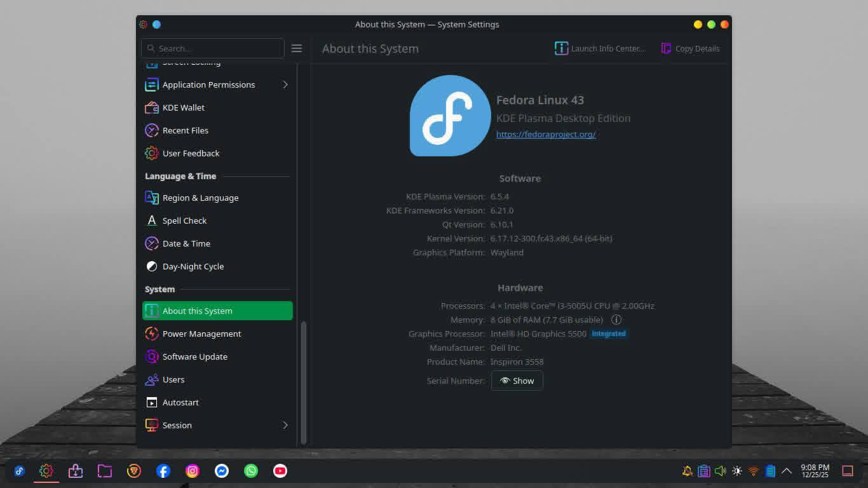The height and width of the screenshot is (488, 868).
Task: Open YouTube from the taskbar
Action: coord(280,471)
